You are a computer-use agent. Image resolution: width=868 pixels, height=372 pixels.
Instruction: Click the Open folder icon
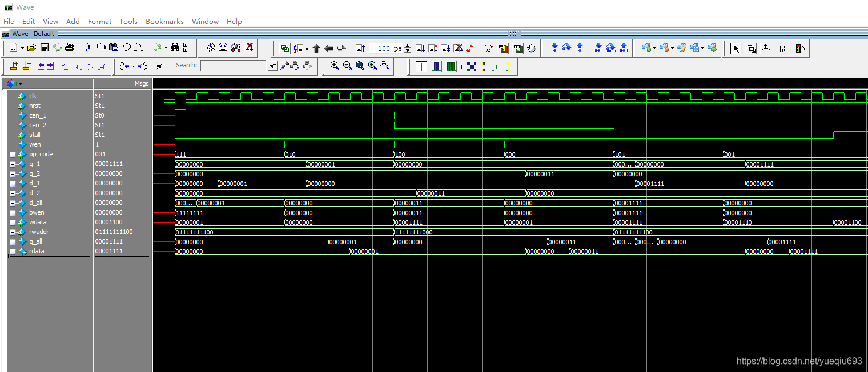[x=32, y=48]
